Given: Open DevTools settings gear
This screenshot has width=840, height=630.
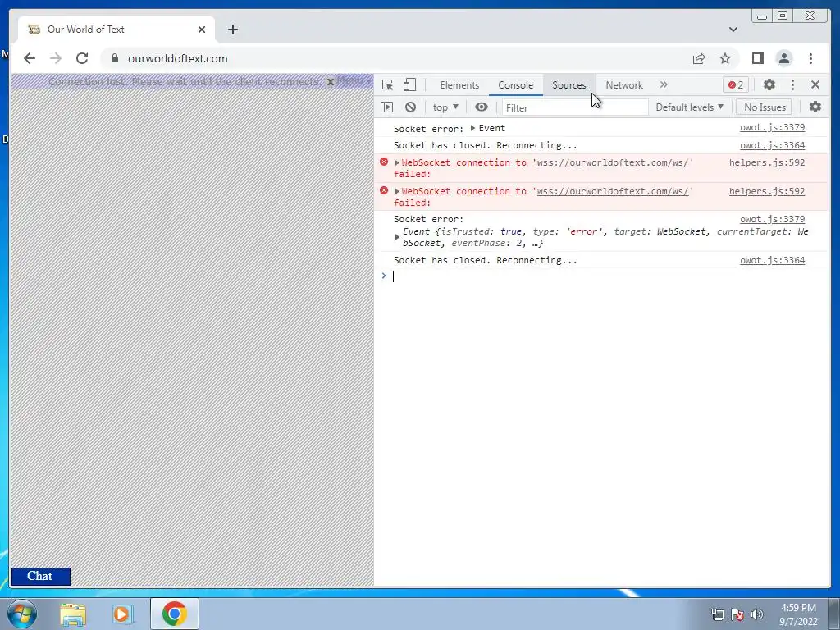Looking at the screenshot, I should click(x=769, y=84).
